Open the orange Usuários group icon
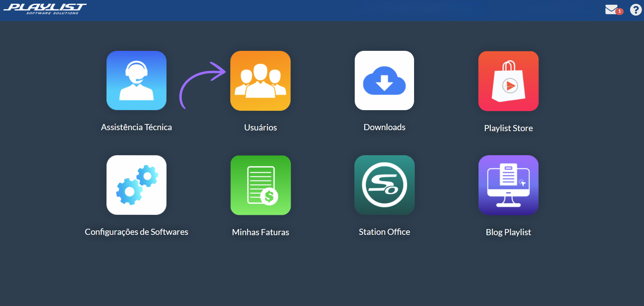The image size is (644, 306). 260,81
